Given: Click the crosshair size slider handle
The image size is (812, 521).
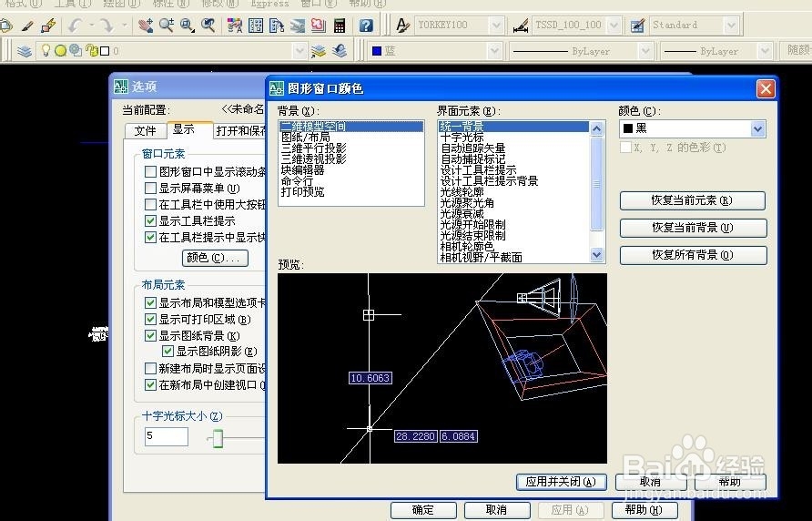Looking at the screenshot, I should click(x=218, y=439).
